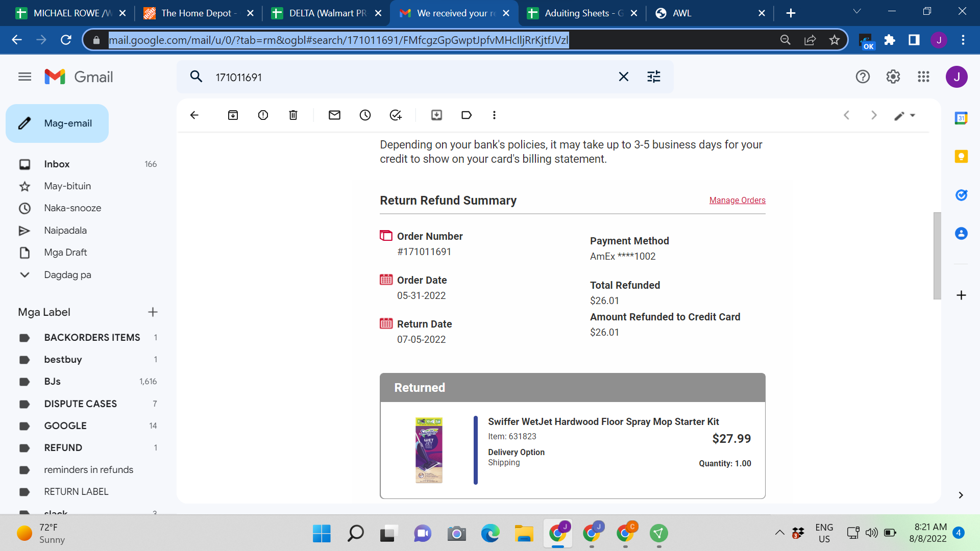
Task: Click Swiffer WetJet product thumbnail
Action: coord(429,450)
